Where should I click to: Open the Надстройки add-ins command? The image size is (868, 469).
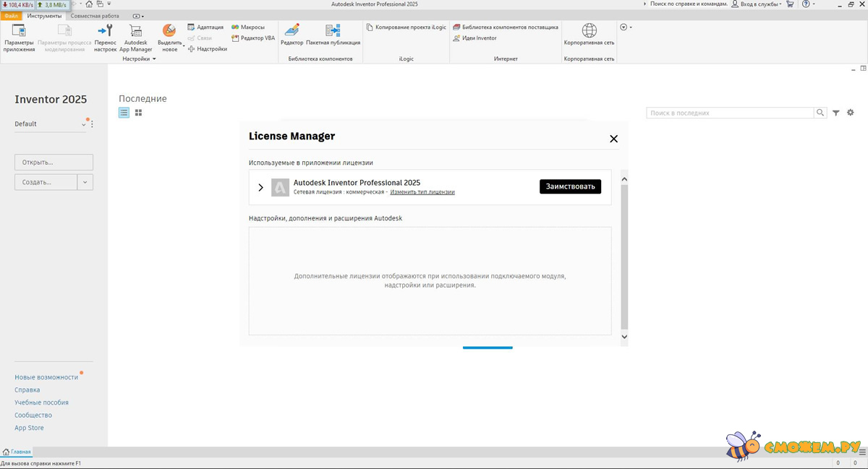click(207, 49)
